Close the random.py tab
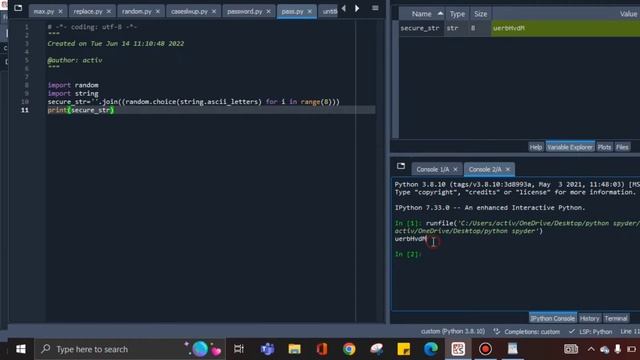 point(158,11)
